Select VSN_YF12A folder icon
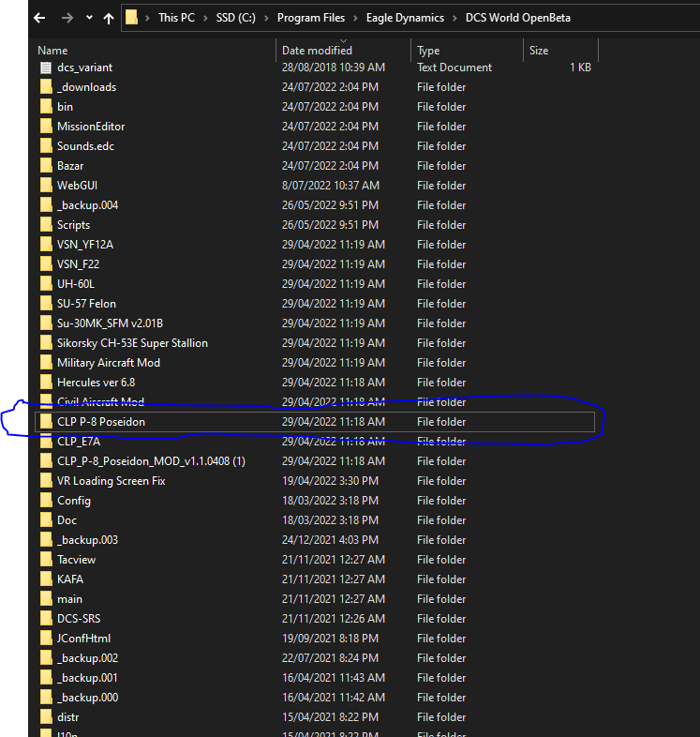This screenshot has height=737, width=700. coord(46,245)
